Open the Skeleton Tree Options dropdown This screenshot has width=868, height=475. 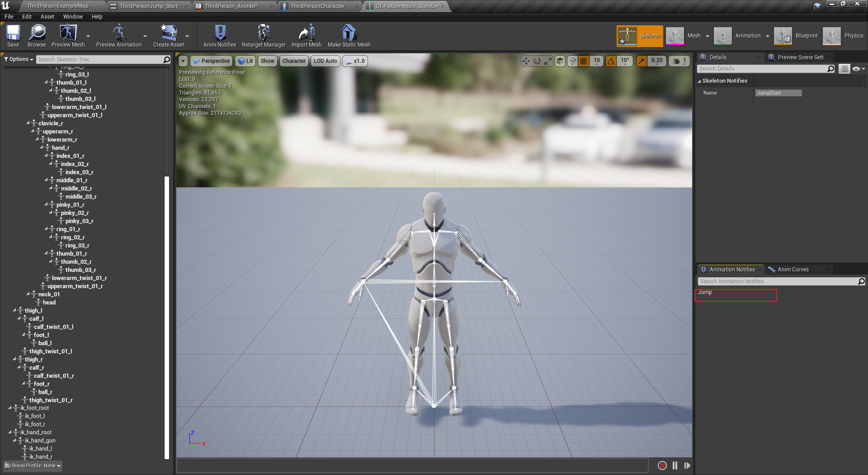tap(19, 59)
